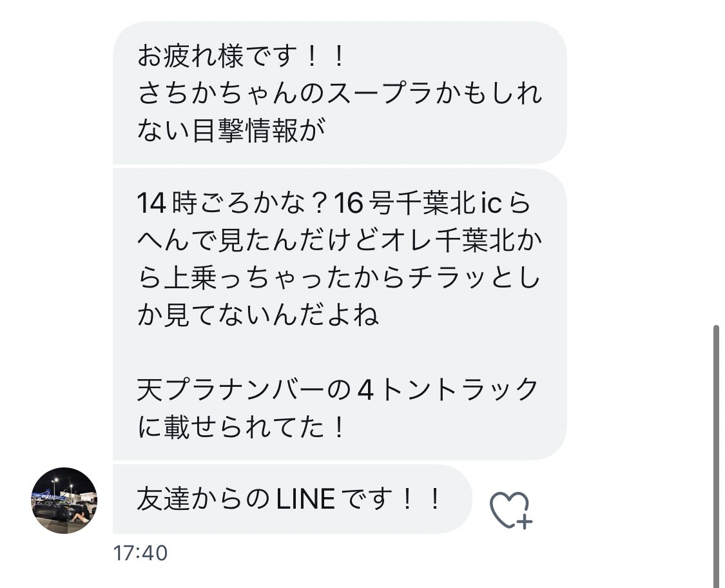Click the vertical scrollbar on the right edge

tap(716, 456)
